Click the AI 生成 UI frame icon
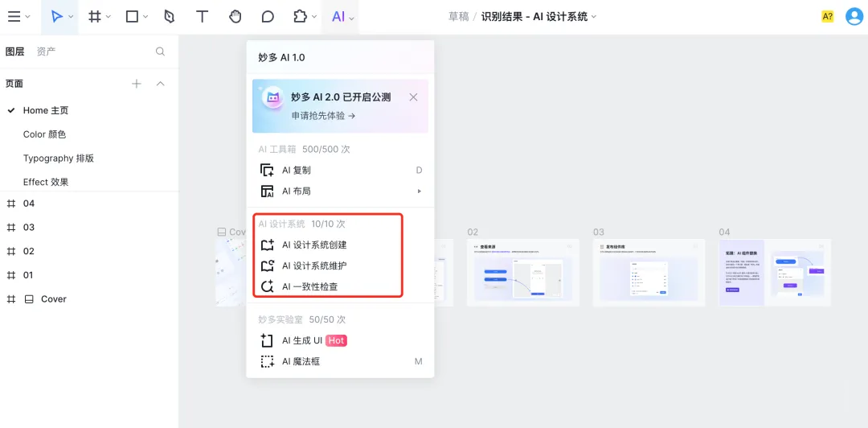This screenshot has height=428, width=868. [x=268, y=340]
